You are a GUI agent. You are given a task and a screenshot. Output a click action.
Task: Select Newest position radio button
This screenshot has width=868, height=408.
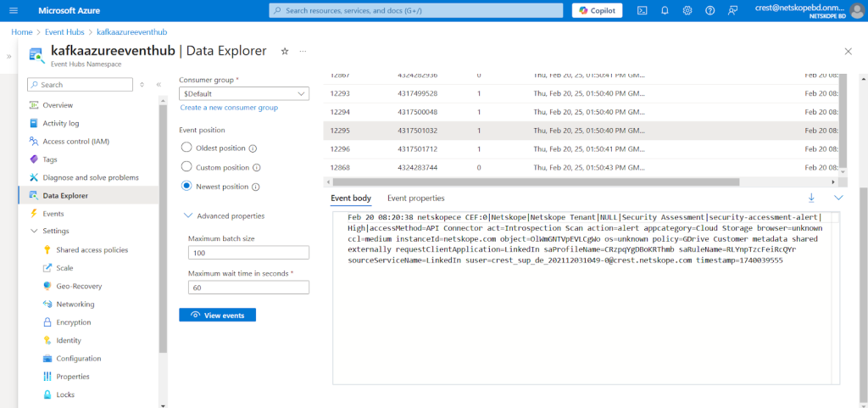186,186
